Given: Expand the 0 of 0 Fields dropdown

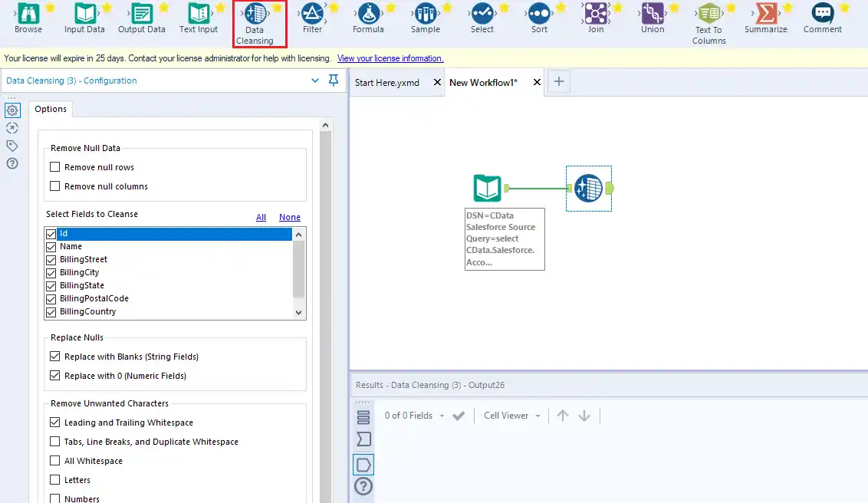Looking at the screenshot, I should click(414, 416).
